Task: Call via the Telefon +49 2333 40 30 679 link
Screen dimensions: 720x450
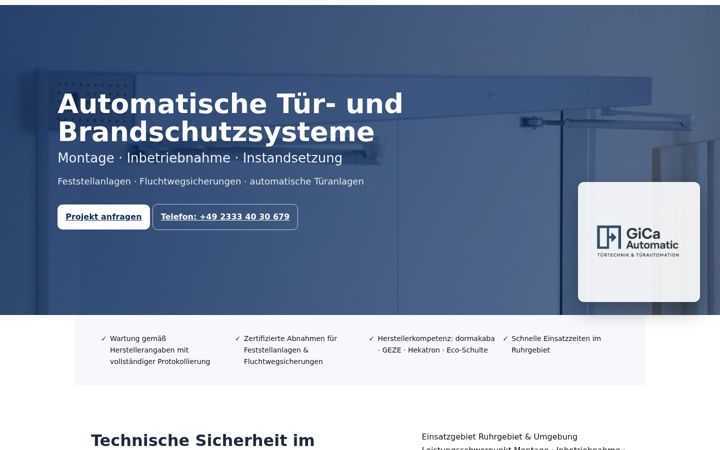Action: click(225, 217)
